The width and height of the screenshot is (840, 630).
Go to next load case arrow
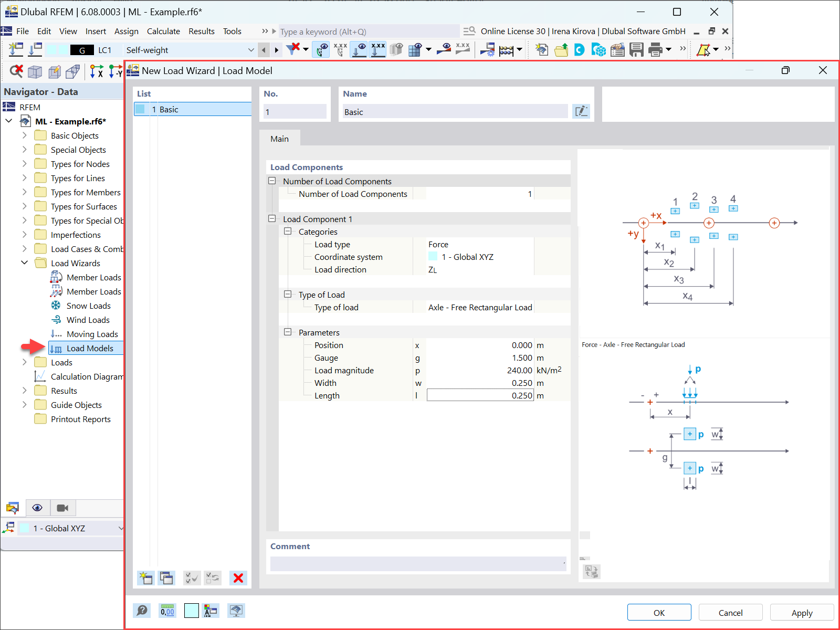(277, 50)
